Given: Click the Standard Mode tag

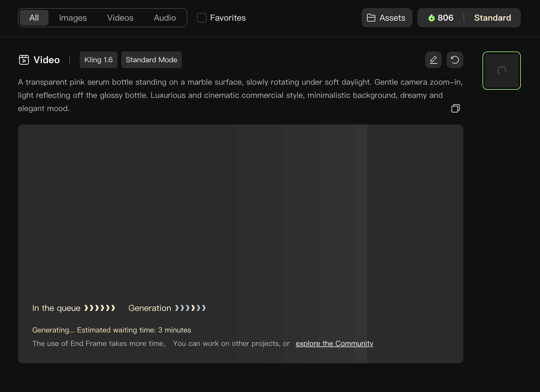Looking at the screenshot, I should 151,60.
